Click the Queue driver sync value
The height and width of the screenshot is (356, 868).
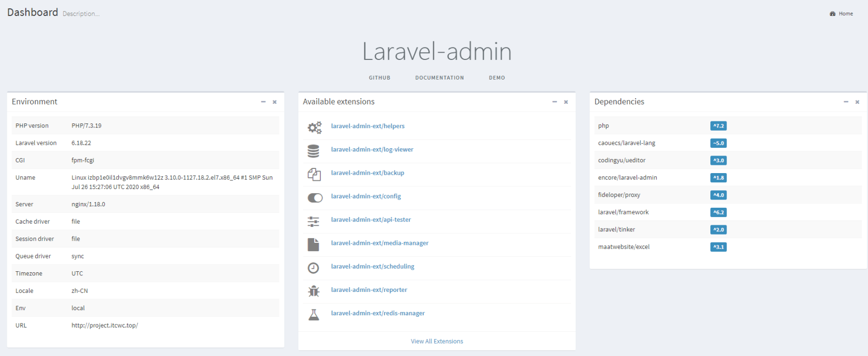[78, 256]
